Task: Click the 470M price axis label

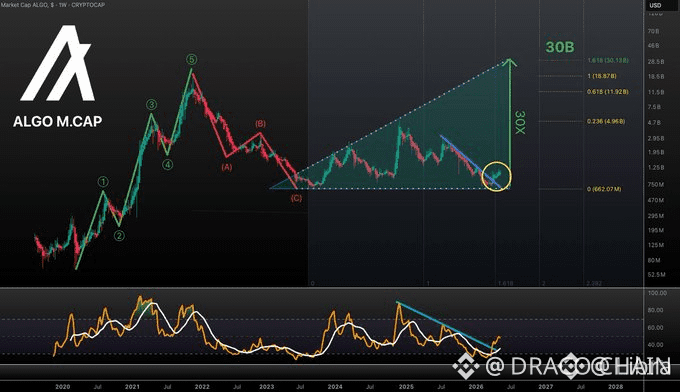Action: [656, 200]
